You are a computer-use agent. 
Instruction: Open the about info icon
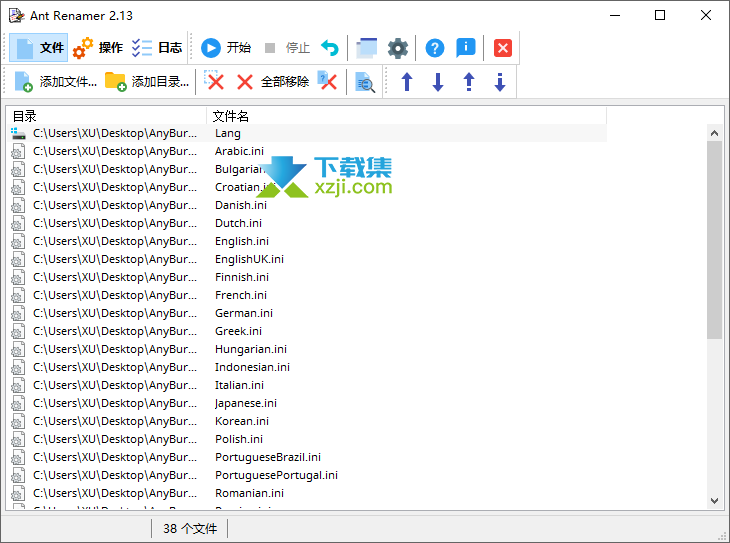click(465, 48)
